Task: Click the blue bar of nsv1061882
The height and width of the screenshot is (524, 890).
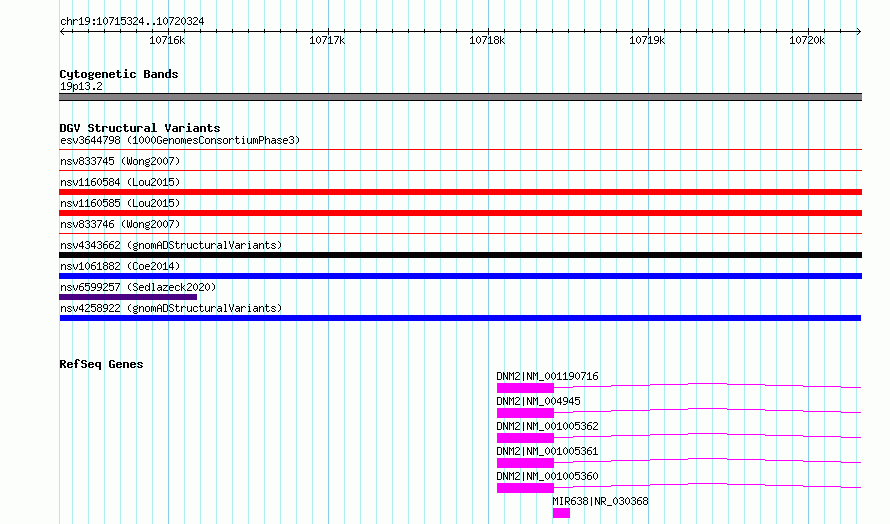Action: tap(460, 276)
